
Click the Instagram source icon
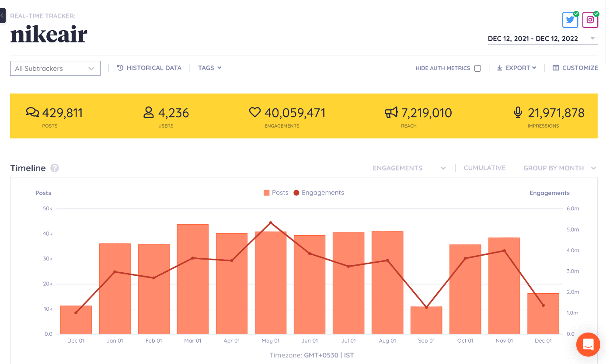point(590,20)
